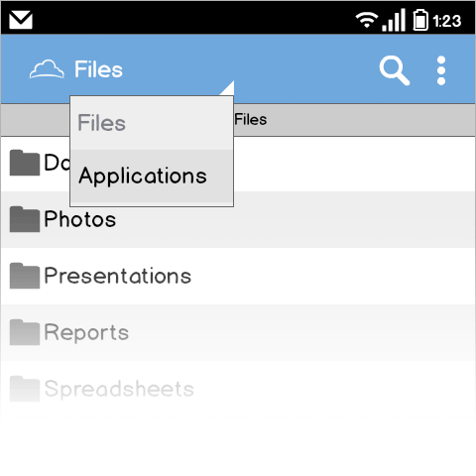This screenshot has height=476, width=476.
Task: Click the Files breadcrumb label in gray bar
Action: (x=251, y=120)
